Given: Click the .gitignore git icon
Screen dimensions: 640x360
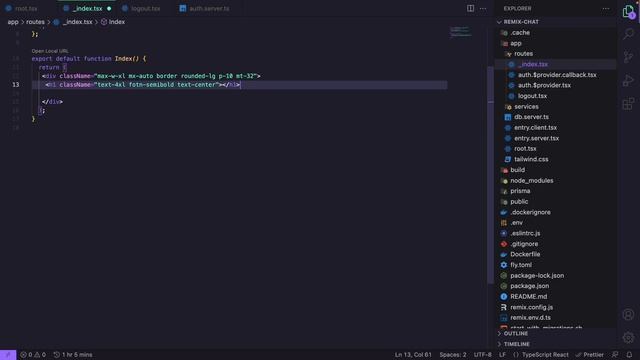Looking at the screenshot, I should click(504, 244).
